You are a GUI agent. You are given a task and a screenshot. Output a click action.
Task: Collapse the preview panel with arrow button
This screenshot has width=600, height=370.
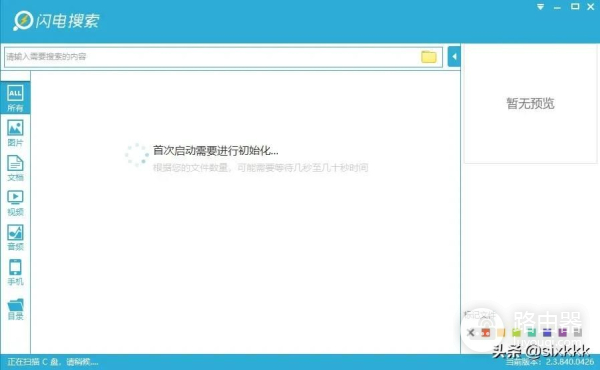coord(454,57)
